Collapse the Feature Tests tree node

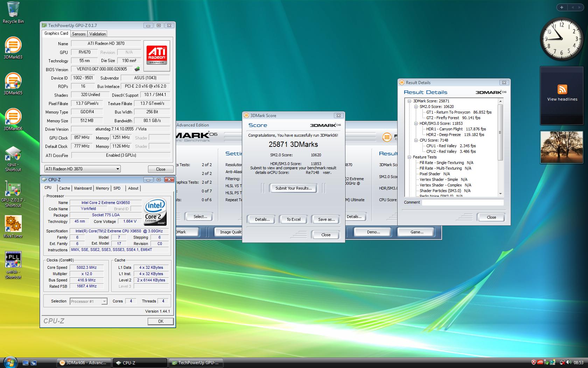[x=409, y=157]
